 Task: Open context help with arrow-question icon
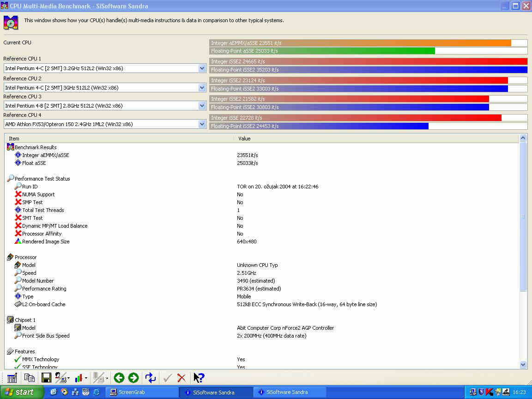point(199,378)
